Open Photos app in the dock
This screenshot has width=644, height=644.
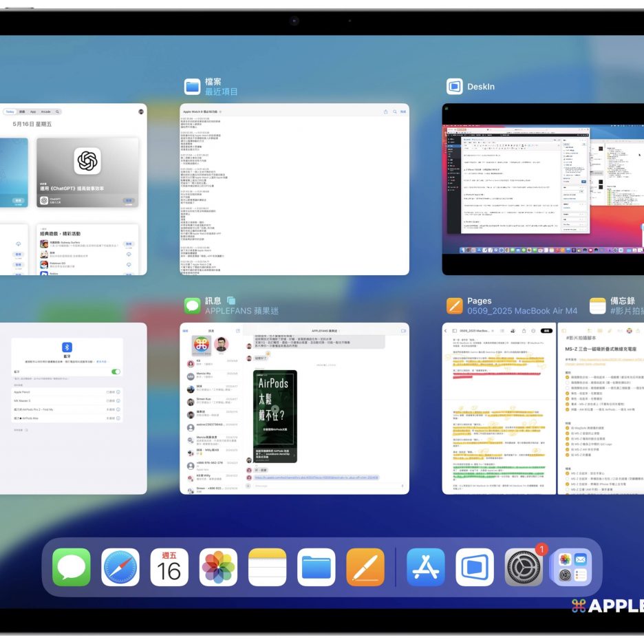point(218,567)
